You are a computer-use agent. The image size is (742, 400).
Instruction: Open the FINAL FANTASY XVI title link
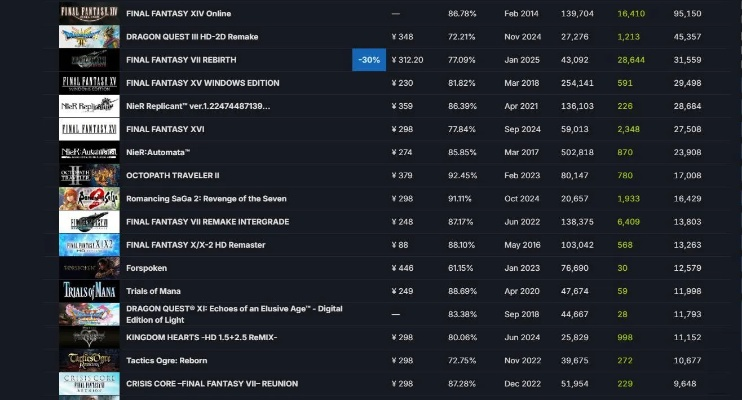click(166, 129)
